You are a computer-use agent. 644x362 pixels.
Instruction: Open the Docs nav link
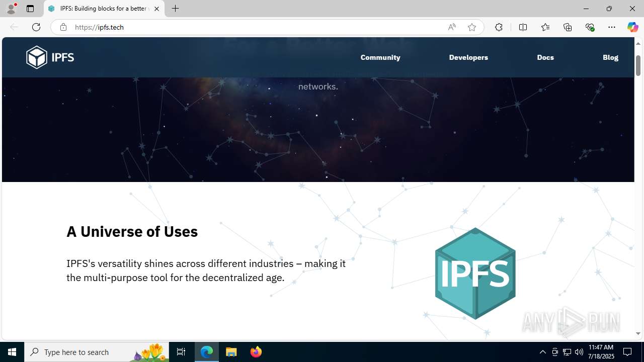pos(545,57)
